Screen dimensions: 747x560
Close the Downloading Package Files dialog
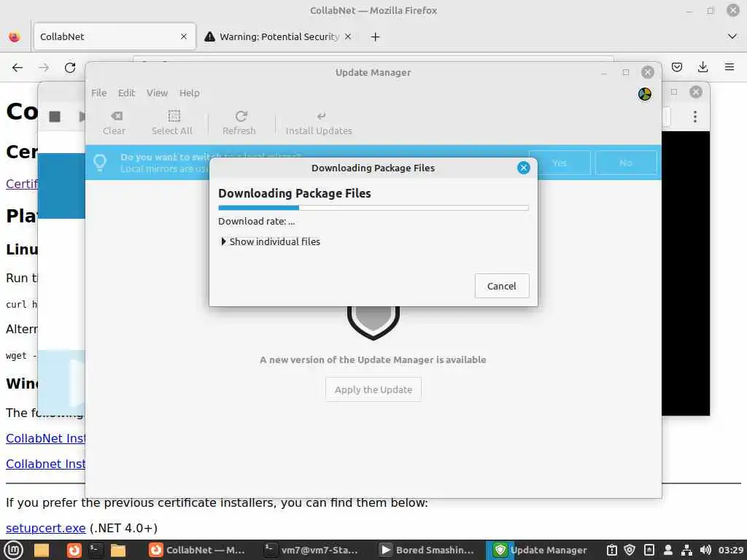[x=523, y=168]
